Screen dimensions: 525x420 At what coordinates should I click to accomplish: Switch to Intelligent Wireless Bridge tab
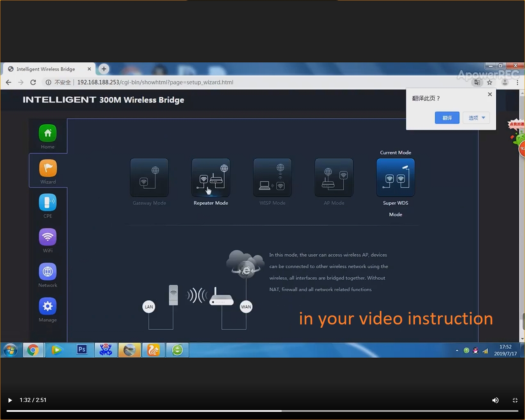pos(46,69)
